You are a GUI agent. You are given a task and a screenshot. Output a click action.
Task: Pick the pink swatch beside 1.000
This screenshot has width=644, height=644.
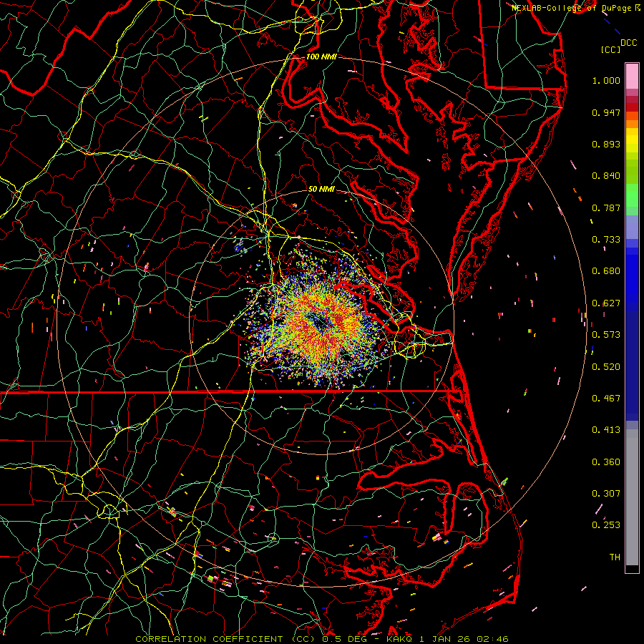pyautogui.click(x=632, y=77)
